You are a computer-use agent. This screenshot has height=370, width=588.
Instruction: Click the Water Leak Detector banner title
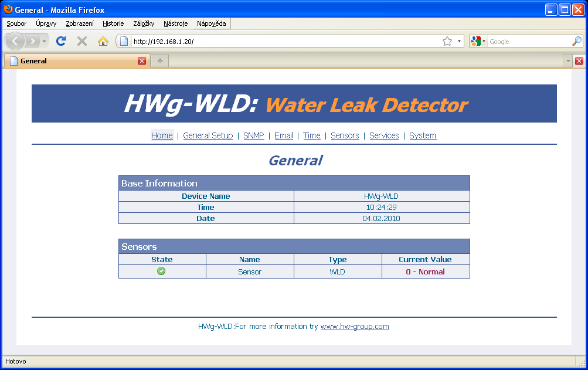click(367, 105)
